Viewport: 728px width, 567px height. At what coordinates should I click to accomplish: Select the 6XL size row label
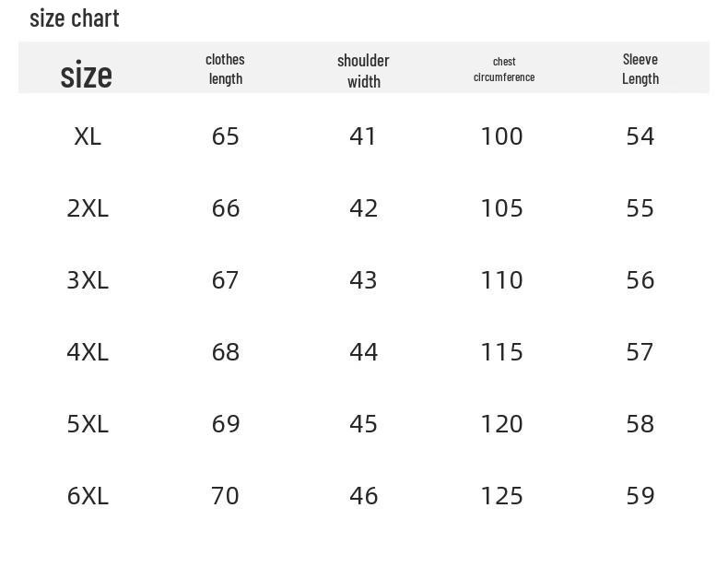pyautogui.click(x=88, y=496)
